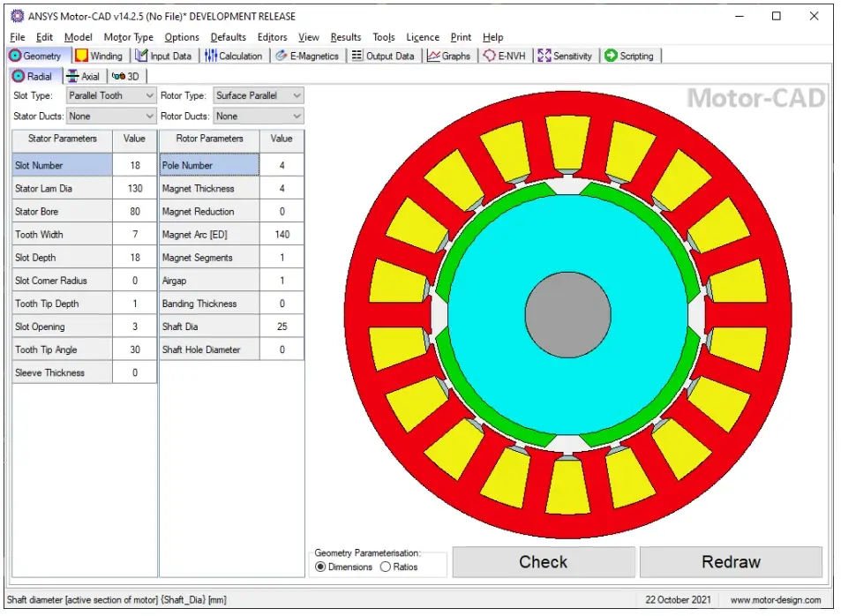Open the Defaults menu

tap(229, 37)
